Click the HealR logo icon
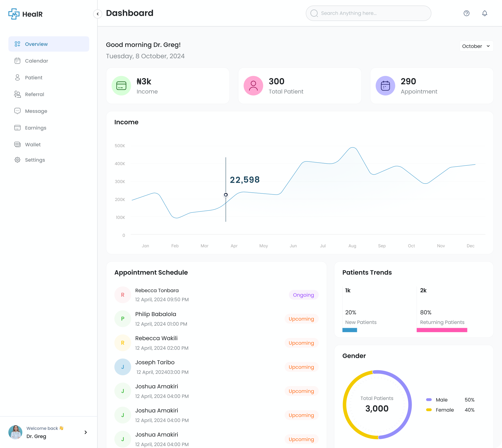Screen dimensions: 502x448 coord(14,14)
